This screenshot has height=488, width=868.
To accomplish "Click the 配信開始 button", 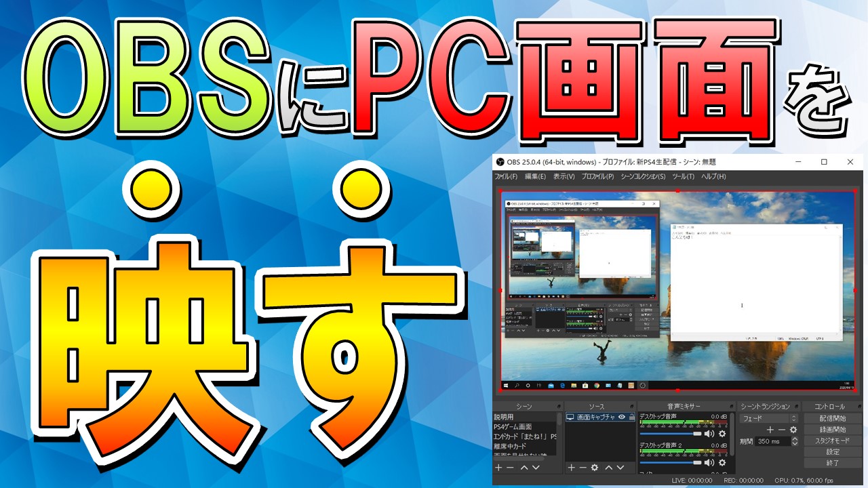I will 832,418.
